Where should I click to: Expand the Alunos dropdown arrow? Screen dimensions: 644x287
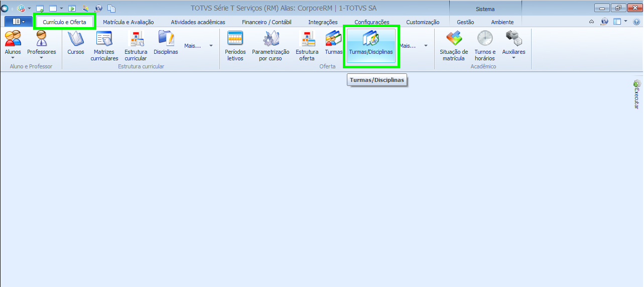pos(13,58)
